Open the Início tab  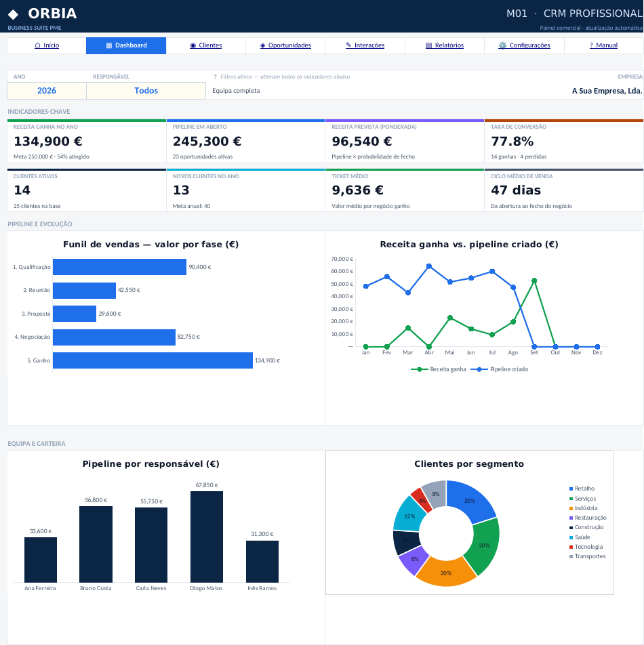(x=47, y=45)
